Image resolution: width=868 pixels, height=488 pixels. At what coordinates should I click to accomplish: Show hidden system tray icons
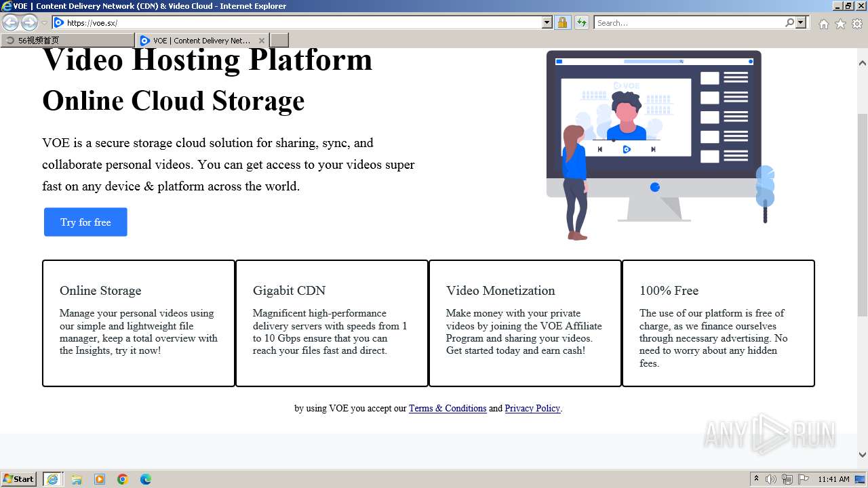756,479
